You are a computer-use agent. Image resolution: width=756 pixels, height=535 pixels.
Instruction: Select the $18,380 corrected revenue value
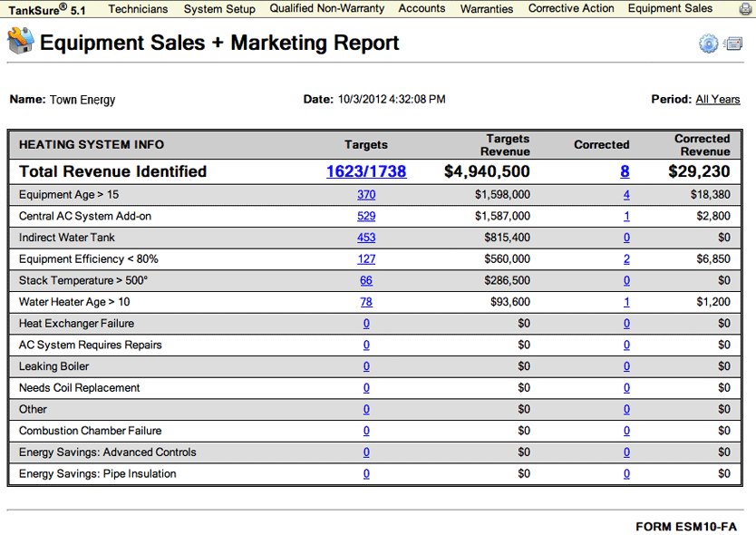[710, 194]
